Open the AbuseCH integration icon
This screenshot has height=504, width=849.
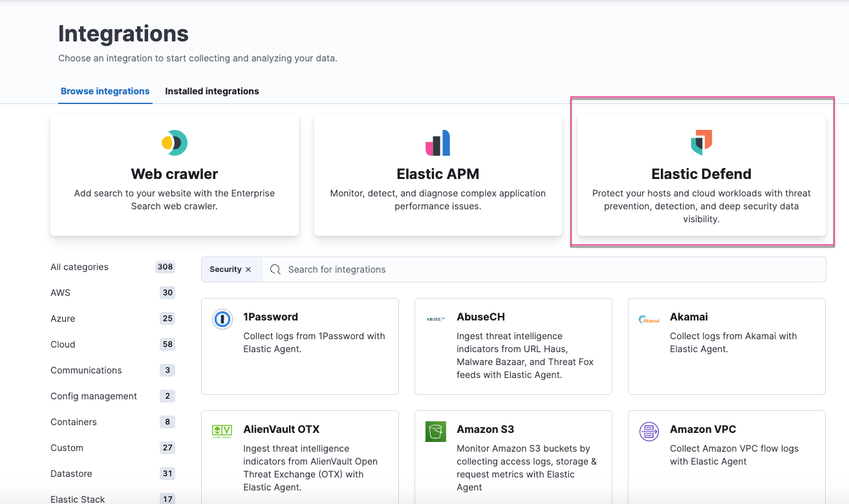point(435,318)
